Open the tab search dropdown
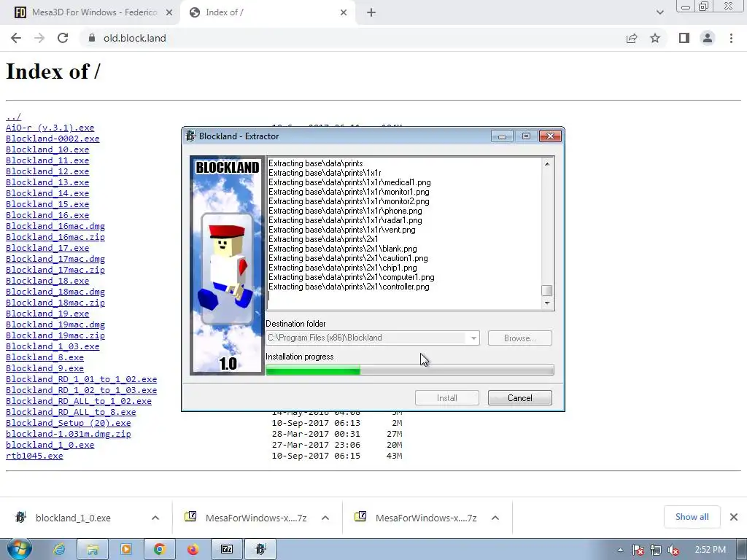Screen dimensions: 747x560 pyautogui.click(x=659, y=13)
